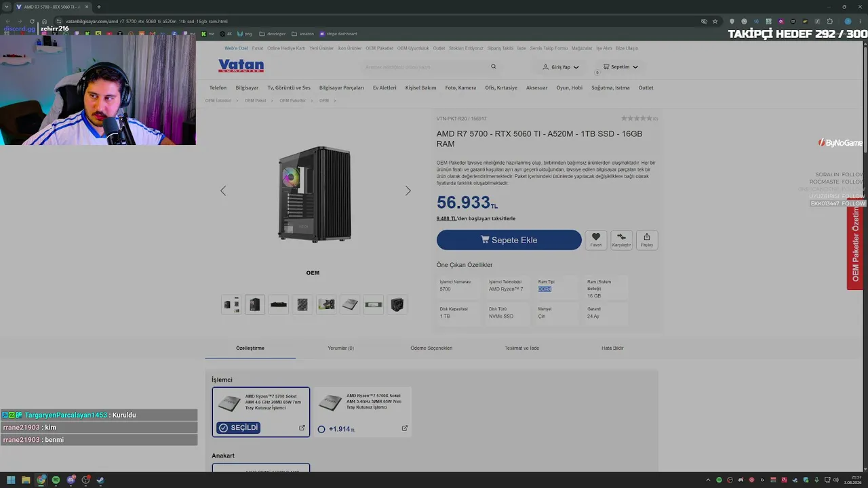Open the Bilgisayar Parçaları menu

coord(341,87)
